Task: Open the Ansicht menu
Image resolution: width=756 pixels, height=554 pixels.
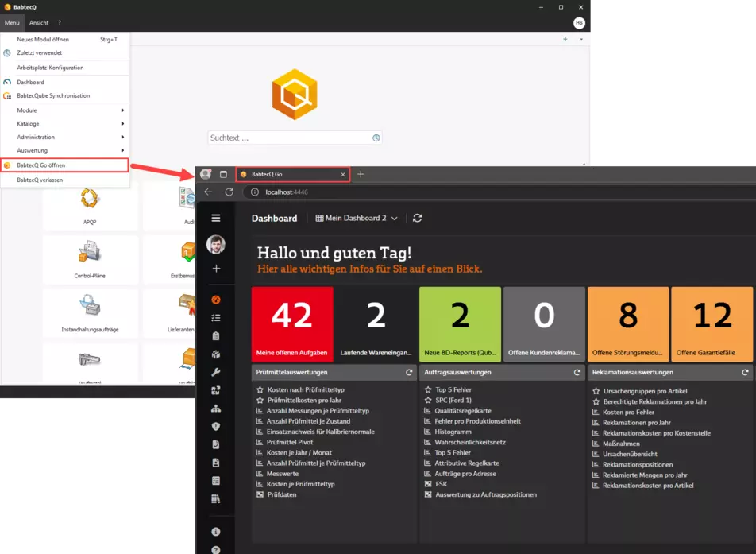Action: [x=39, y=23]
